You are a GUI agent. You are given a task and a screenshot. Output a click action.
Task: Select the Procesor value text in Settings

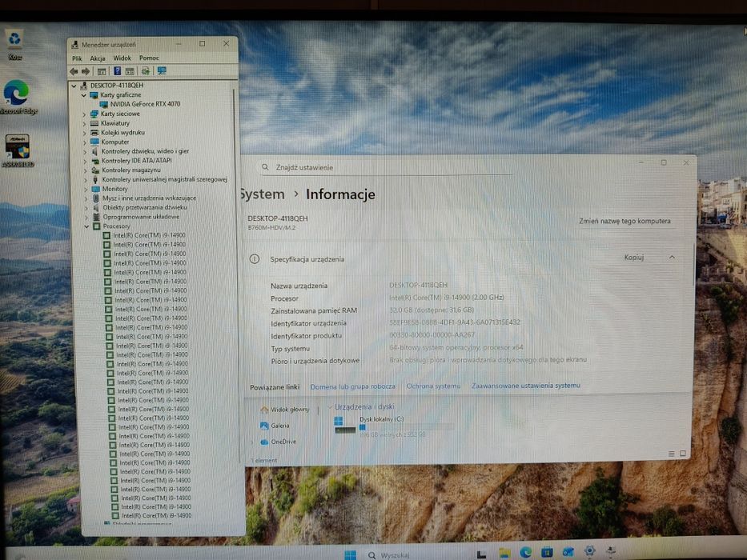pos(447,297)
